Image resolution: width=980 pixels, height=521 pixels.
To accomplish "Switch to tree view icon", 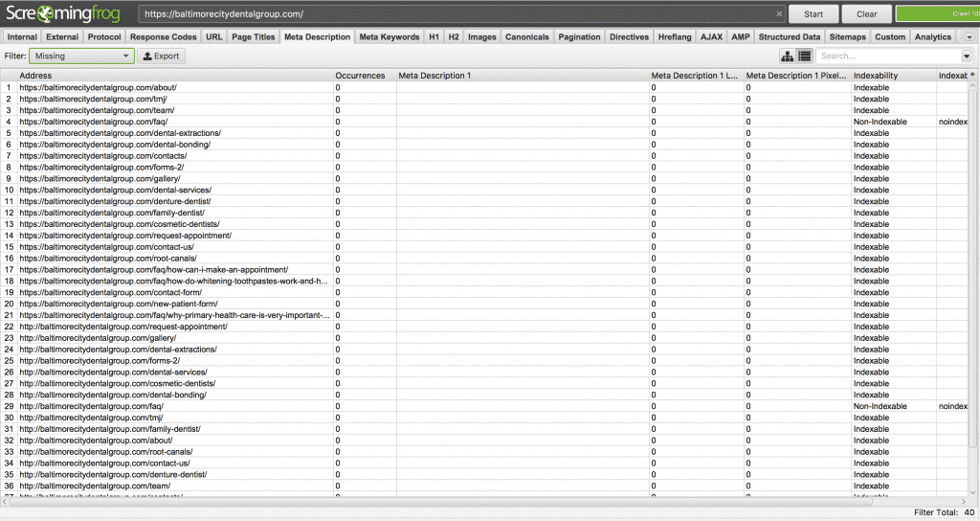I will [x=788, y=57].
